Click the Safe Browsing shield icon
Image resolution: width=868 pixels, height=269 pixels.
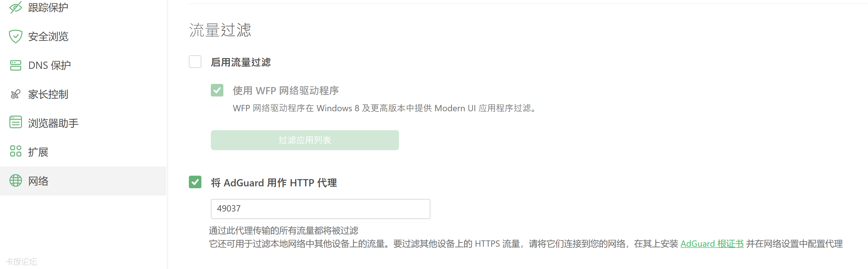pos(15,36)
